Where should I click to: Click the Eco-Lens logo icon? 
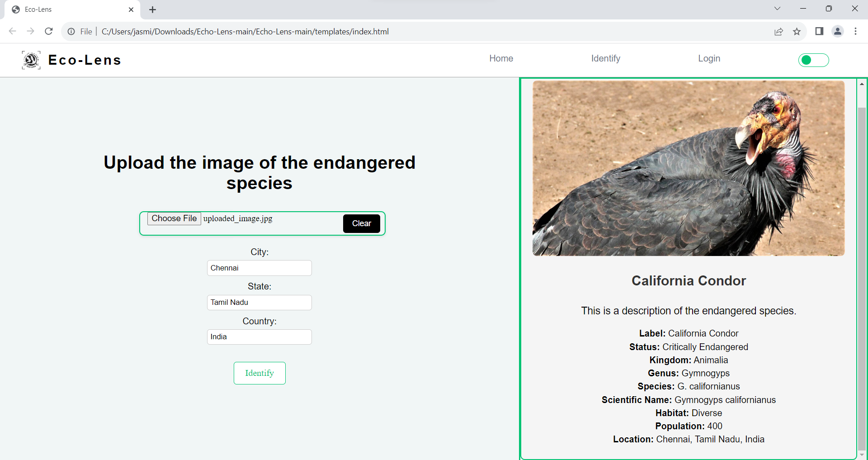31,60
